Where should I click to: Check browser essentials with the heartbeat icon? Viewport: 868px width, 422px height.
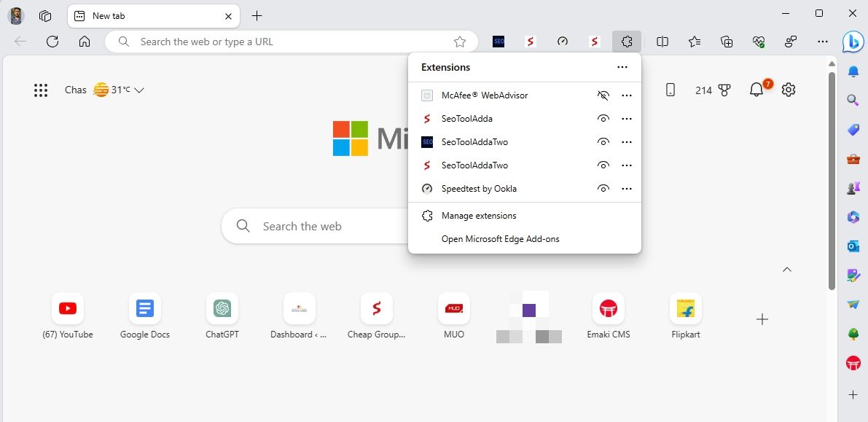point(758,42)
